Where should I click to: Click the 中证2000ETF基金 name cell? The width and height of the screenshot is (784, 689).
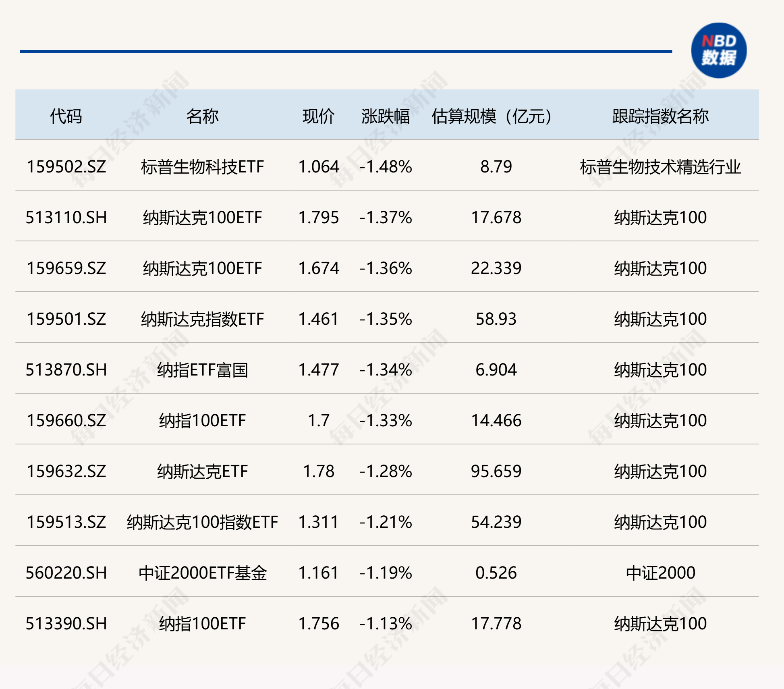pyautogui.click(x=202, y=573)
